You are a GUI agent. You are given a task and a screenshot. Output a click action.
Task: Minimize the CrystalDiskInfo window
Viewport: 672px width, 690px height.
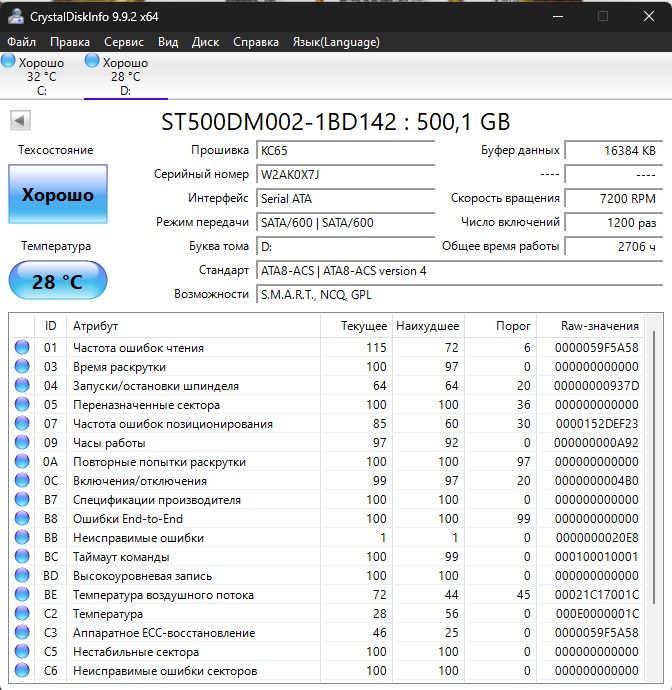point(558,16)
